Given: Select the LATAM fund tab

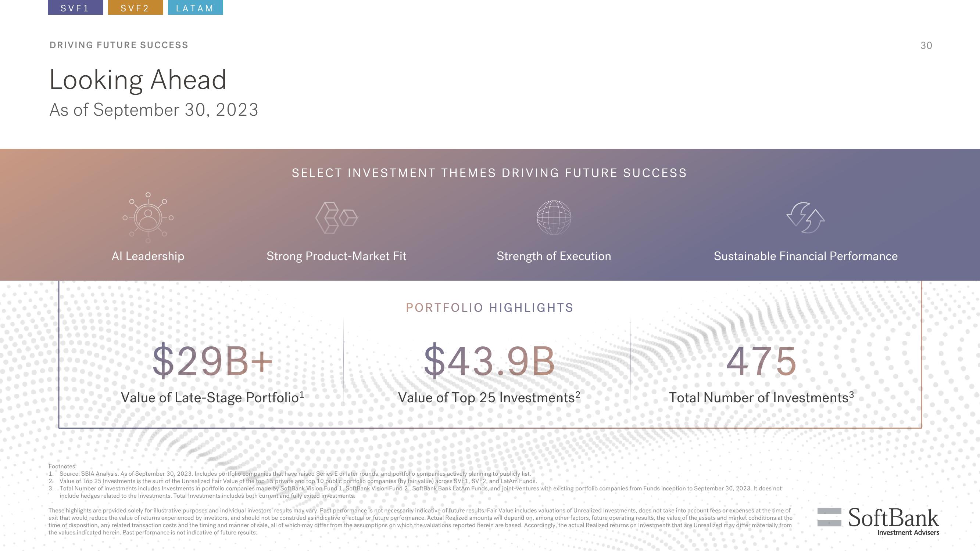Looking at the screenshot, I should [x=194, y=7].
